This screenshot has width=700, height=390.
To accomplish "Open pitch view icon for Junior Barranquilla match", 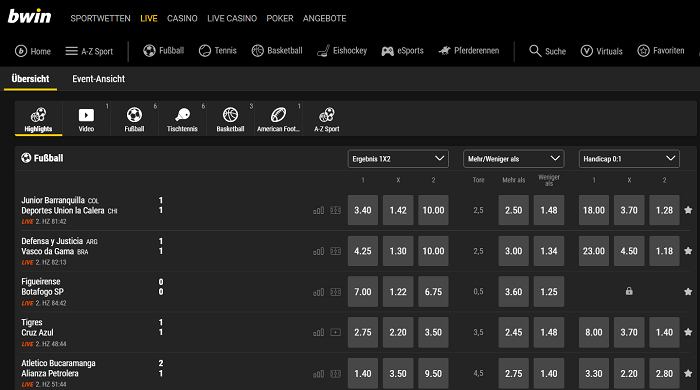I will [x=335, y=210].
